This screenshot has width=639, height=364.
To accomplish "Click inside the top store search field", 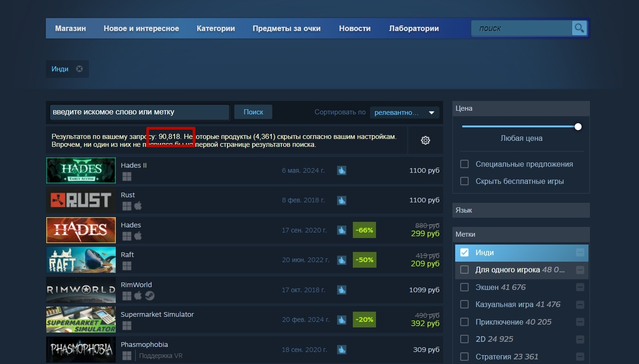I will click(522, 28).
